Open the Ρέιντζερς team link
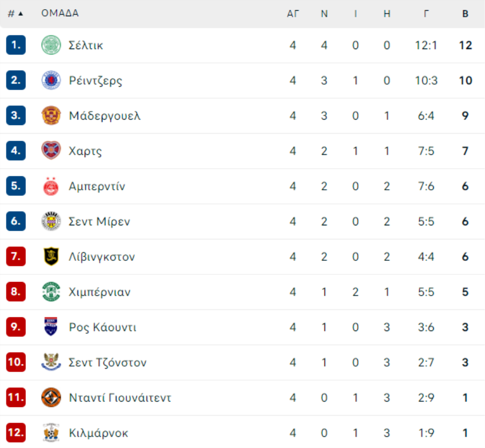 click(x=95, y=81)
